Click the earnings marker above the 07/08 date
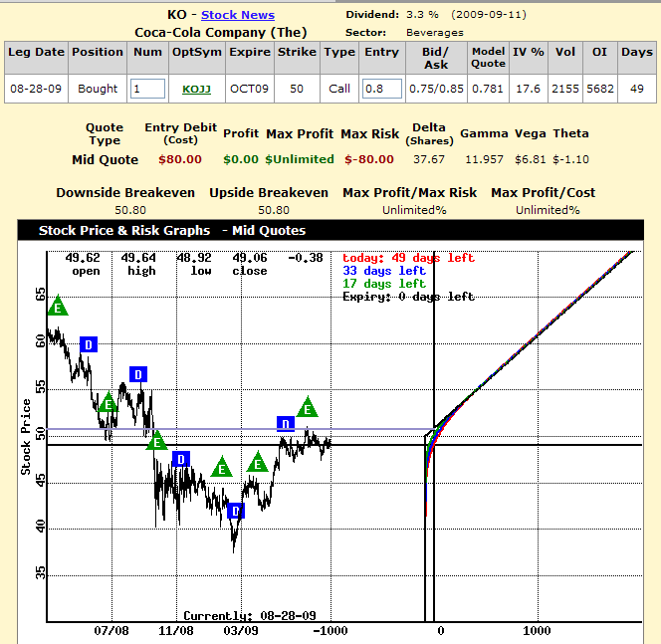Image resolution: width=661 pixels, height=644 pixels. (109, 402)
